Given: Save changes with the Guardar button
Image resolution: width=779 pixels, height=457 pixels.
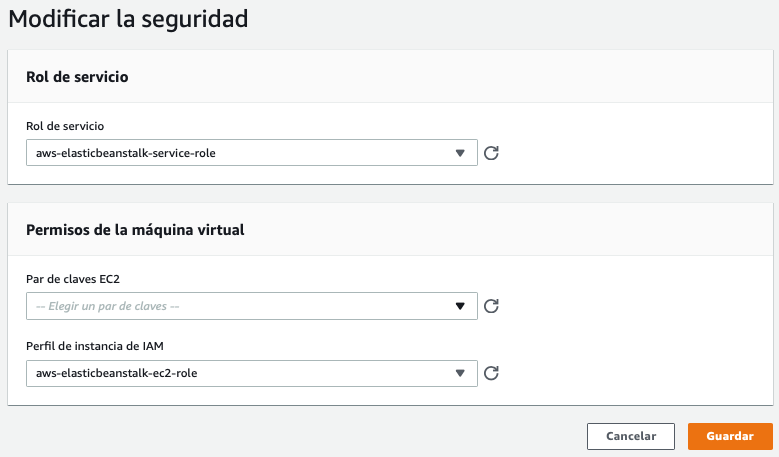Looking at the screenshot, I should click(730, 436).
